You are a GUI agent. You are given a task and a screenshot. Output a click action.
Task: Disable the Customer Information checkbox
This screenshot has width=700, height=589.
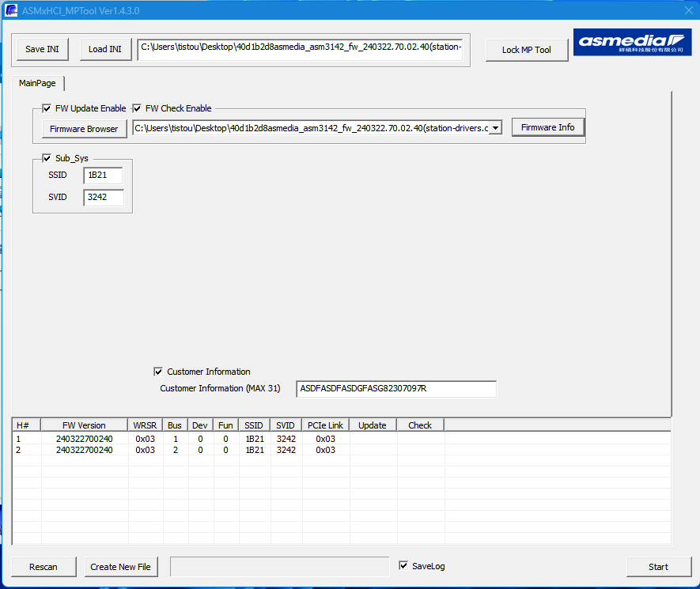pos(158,372)
